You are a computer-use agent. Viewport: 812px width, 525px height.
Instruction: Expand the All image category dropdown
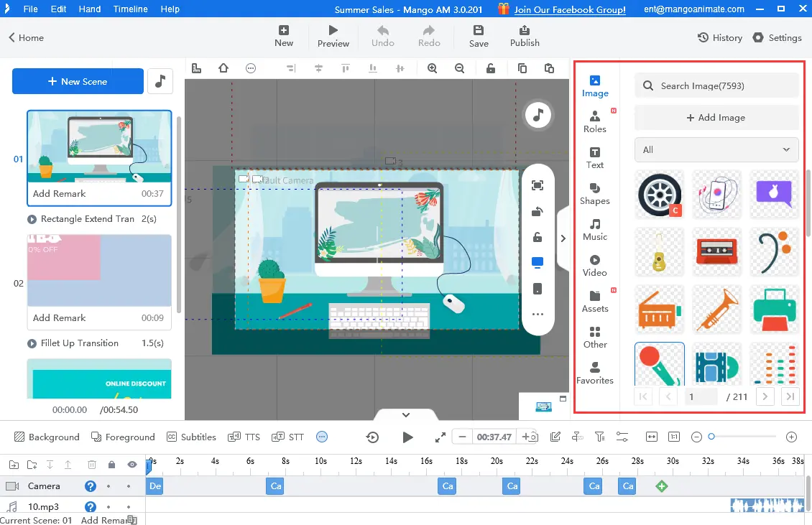pyautogui.click(x=716, y=149)
